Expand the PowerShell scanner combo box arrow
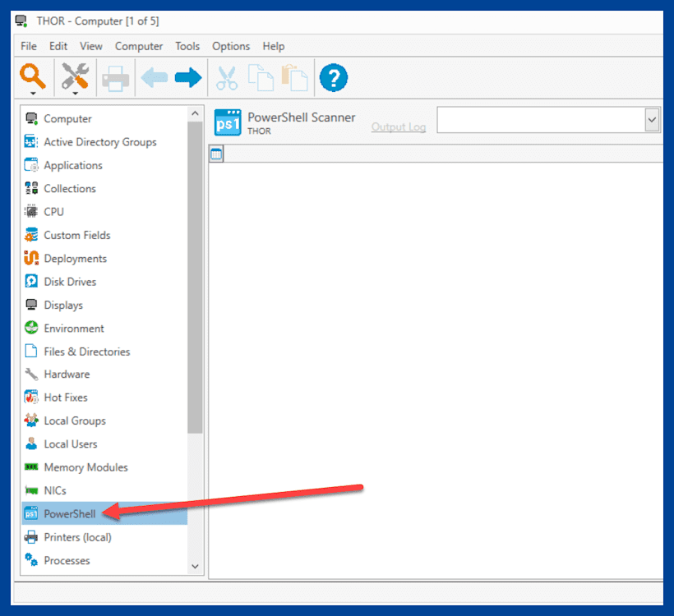674x616 pixels. pos(652,120)
